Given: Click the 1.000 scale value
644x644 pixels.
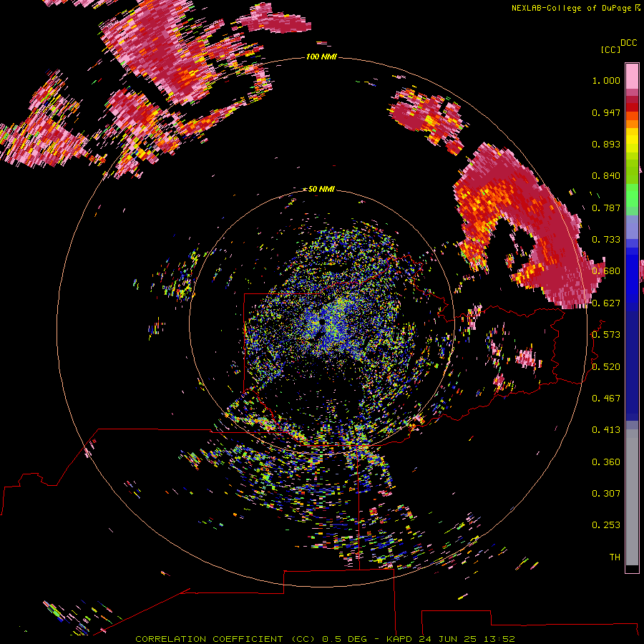Looking at the screenshot, I should 606,80.
